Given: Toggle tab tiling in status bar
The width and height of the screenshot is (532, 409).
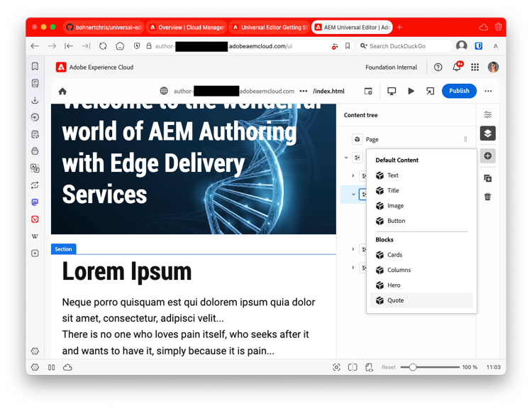Looking at the screenshot, I should [x=353, y=367].
